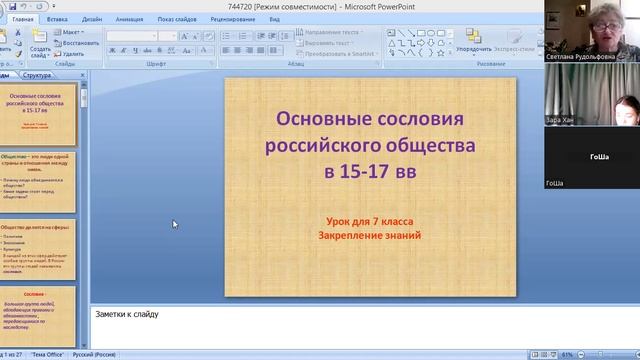The image size is (640, 360).
Task: Open the Дизайн ribbon tab
Action: point(92,19)
